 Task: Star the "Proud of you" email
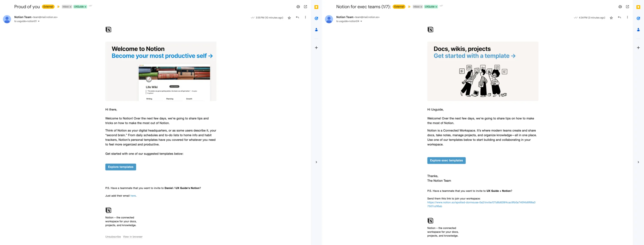tap(289, 18)
